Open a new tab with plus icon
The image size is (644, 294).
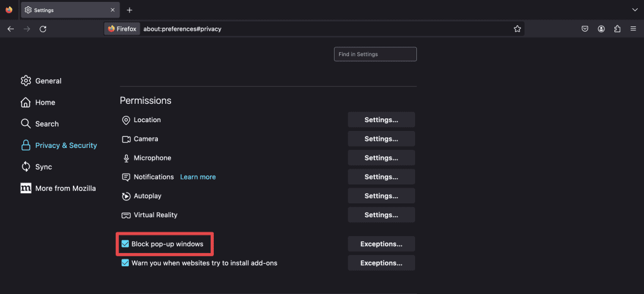coord(130,10)
